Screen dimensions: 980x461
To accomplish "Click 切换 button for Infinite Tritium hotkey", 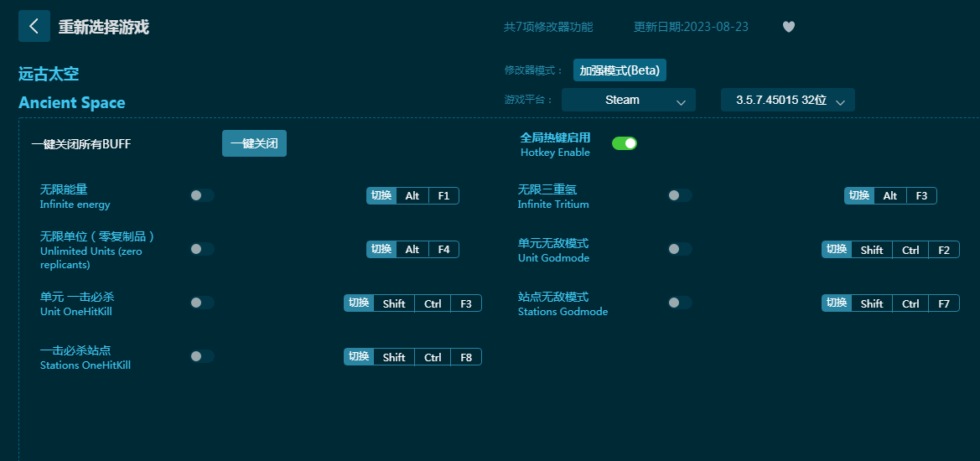I will 859,195.
